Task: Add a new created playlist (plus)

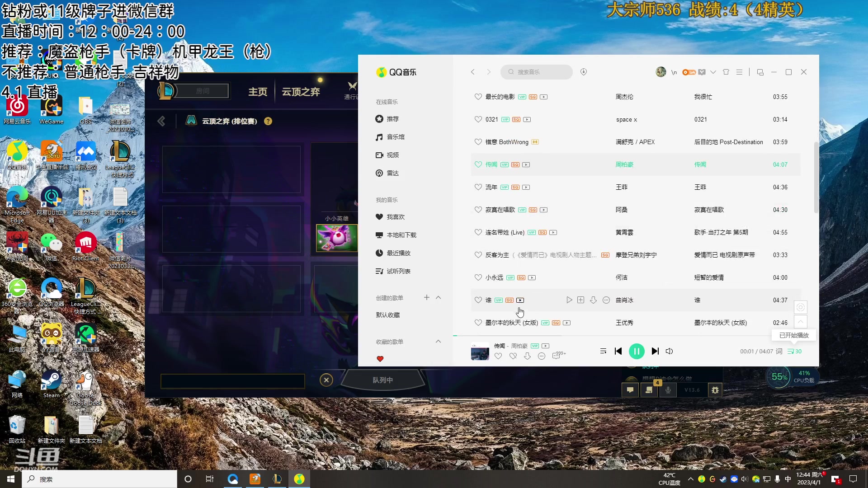Action: 427,297
